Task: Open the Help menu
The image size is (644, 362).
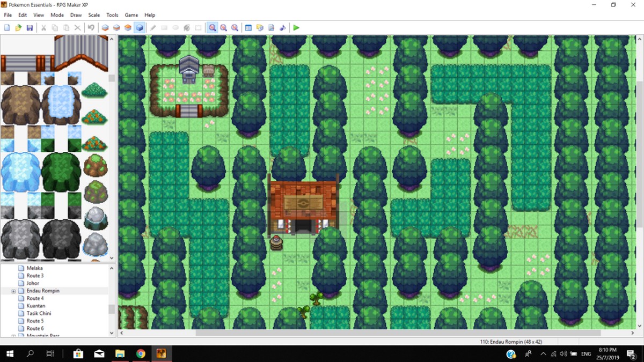Action: (x=150, y=15)
